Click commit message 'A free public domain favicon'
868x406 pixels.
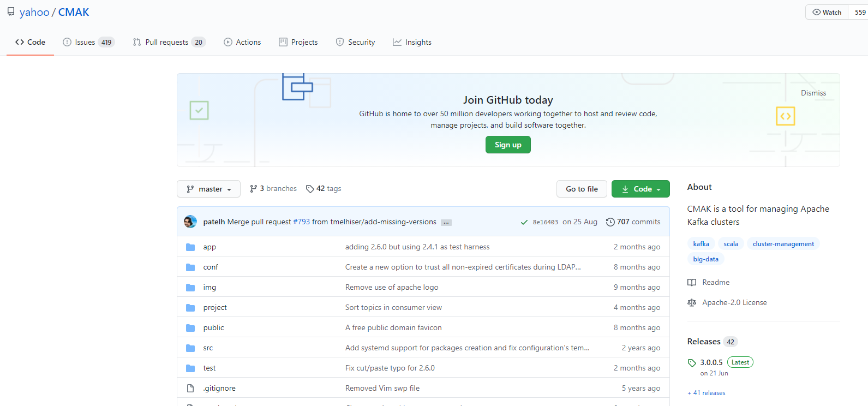tap(393, 328)
